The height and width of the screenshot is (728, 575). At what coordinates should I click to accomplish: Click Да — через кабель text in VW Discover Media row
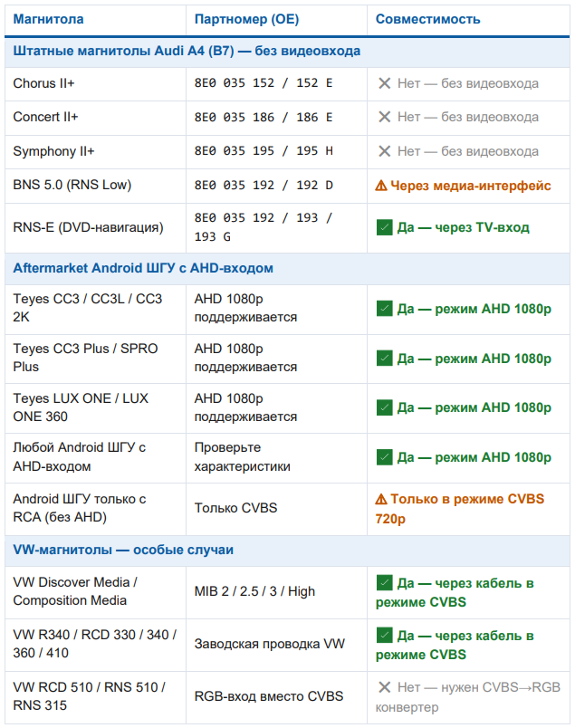coord(455,593)
